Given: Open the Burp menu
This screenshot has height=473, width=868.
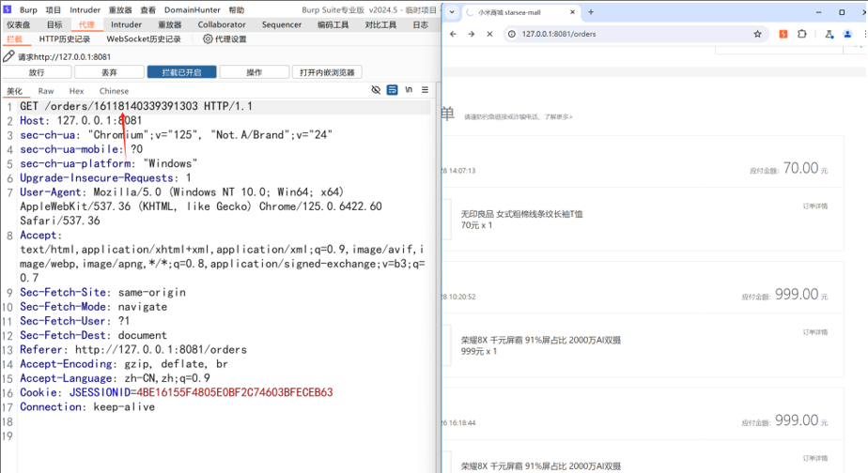Looking at the screenshot, I should tap(28, 10).
